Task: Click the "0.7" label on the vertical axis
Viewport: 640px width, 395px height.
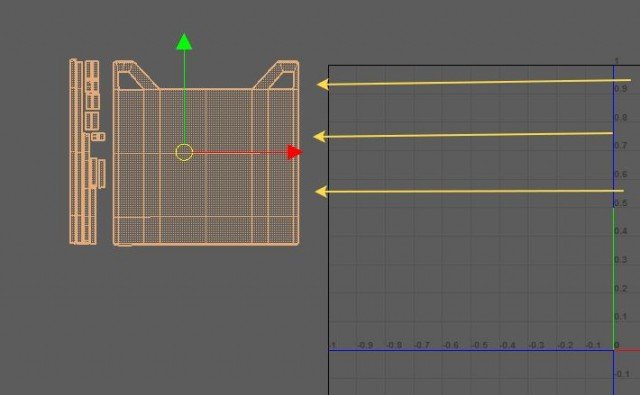Action: pyautogui.click(x=621, y=146)
